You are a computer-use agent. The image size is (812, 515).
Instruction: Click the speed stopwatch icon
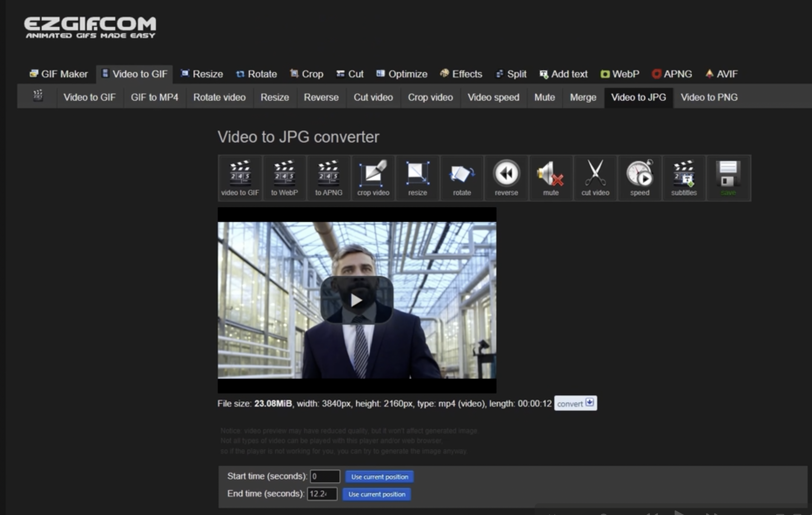pos(640,177)
